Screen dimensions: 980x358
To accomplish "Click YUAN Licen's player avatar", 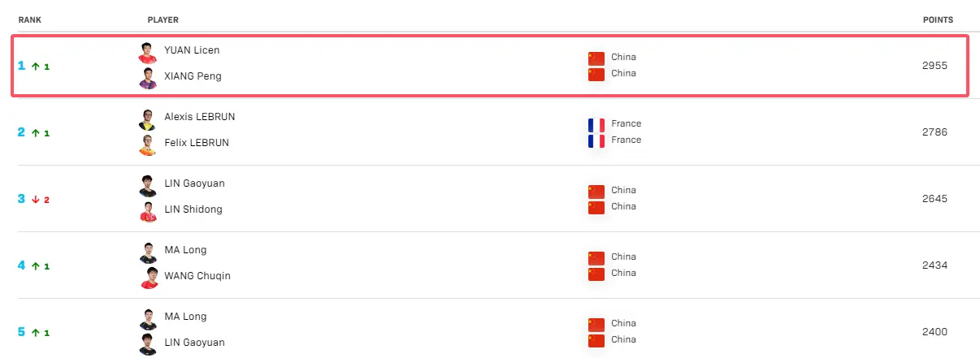I will point(148,53).
